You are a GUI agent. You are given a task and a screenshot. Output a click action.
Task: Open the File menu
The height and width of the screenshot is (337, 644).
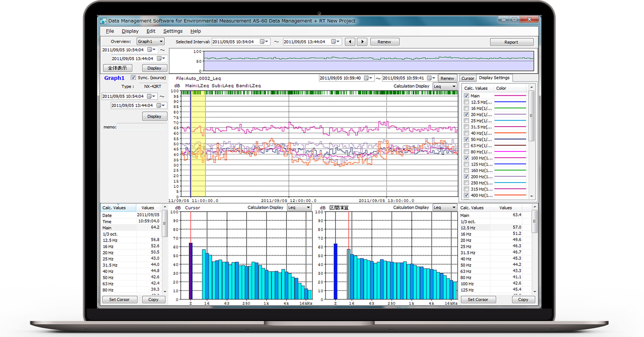pos(110,31)
